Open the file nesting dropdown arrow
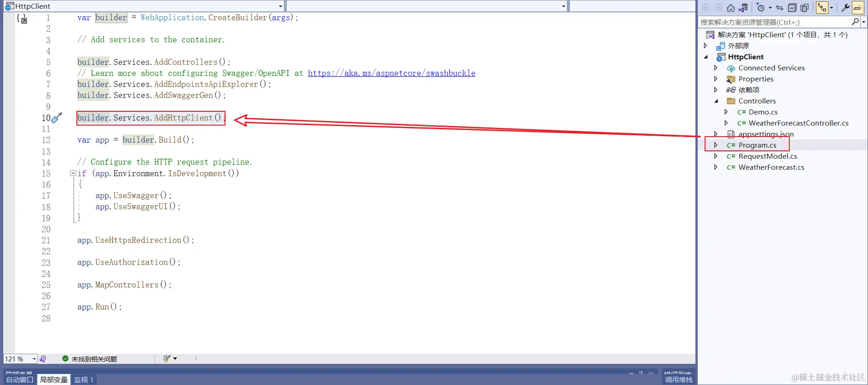Viewport: 868px width, 385px height. [831, 8]
